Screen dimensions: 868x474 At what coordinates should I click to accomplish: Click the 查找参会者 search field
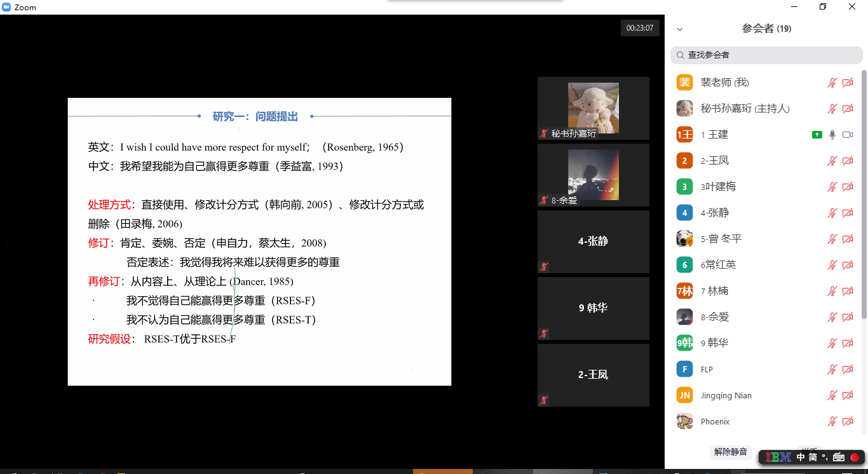pos(766,55)
